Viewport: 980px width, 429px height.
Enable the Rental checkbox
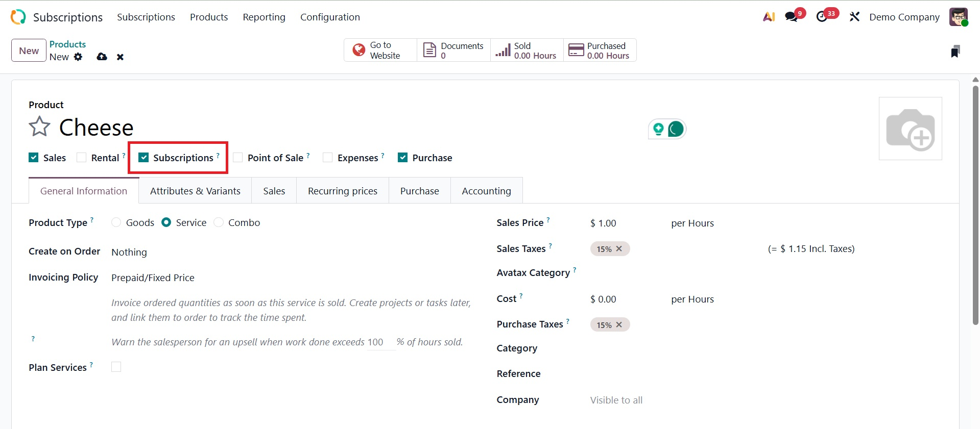tap(82, 158)
